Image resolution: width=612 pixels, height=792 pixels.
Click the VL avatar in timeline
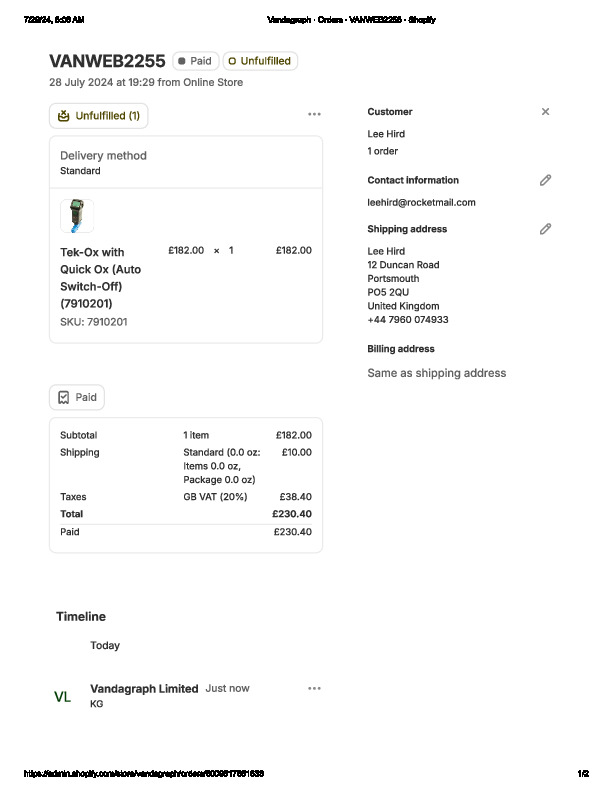pyautogui.click(x=62, y=697)
